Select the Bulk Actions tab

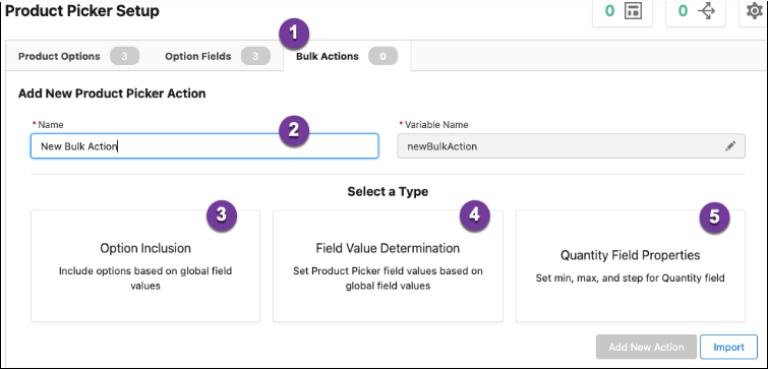coord(347,56)
